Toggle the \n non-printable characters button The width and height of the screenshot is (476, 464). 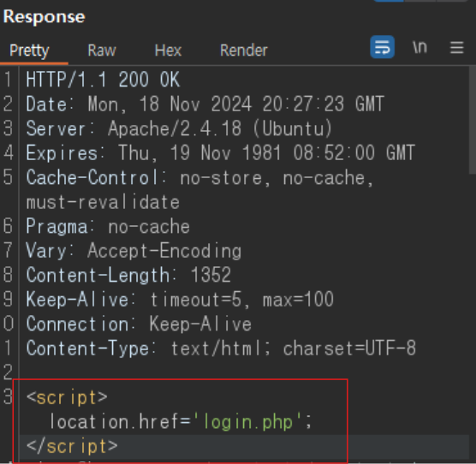click(420, 47)
